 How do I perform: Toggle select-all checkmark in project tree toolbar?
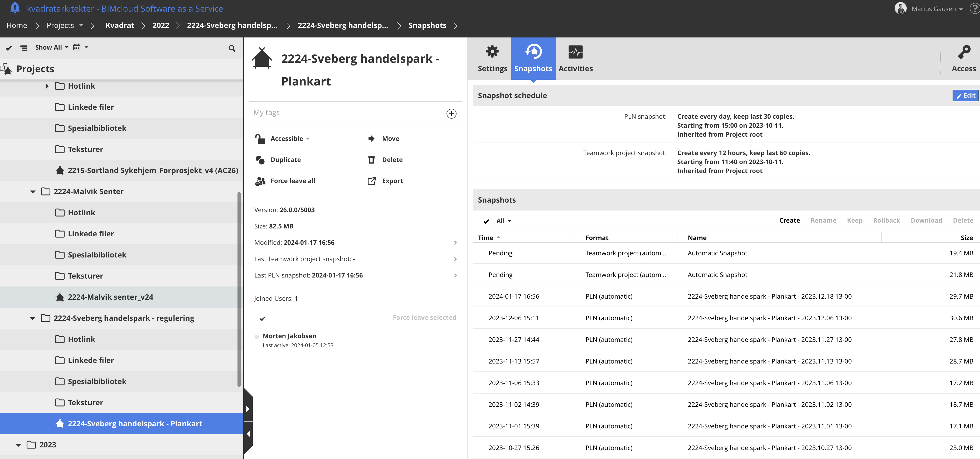9,48
